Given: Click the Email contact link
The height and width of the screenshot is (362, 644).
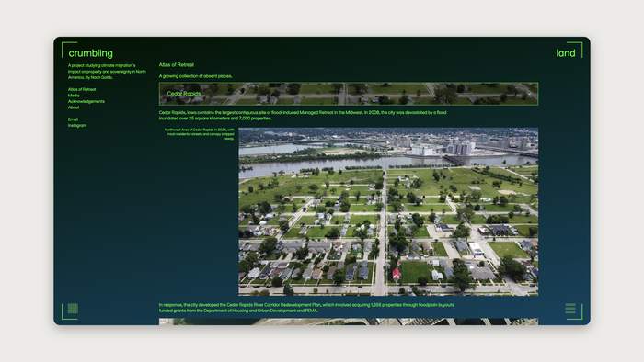Looking at the screenshot, I should coord(73,119).
